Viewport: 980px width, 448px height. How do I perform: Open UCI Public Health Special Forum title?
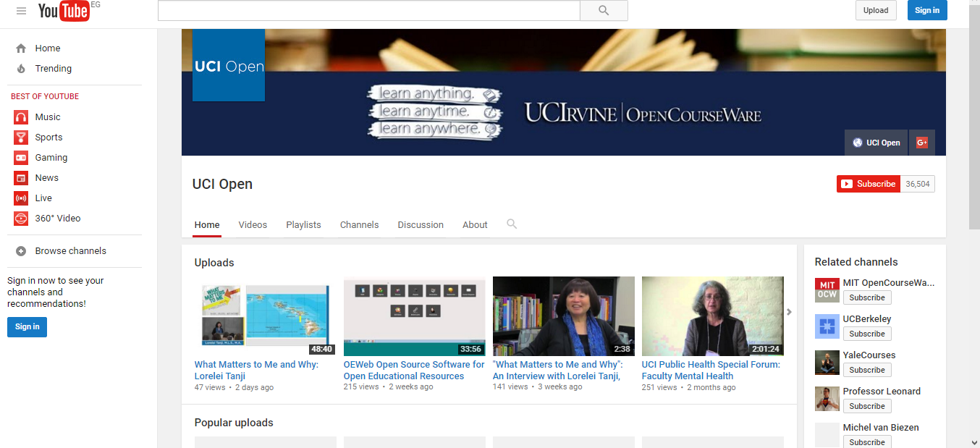coord(711,371)
